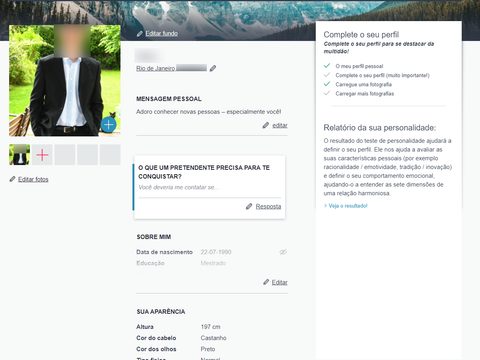Click the blue plus button on profile photo
The height and width of the screenshot is (360, 480).
coord(108,125)
